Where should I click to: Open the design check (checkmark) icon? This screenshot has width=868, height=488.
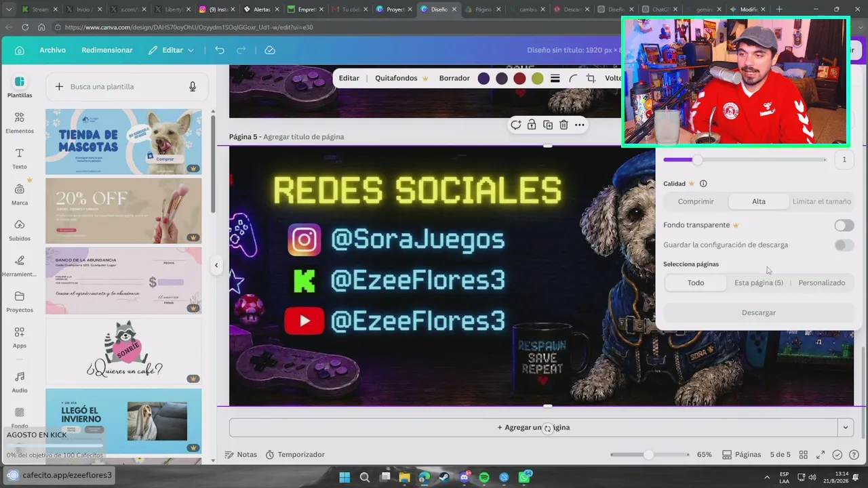pos(837,455)
